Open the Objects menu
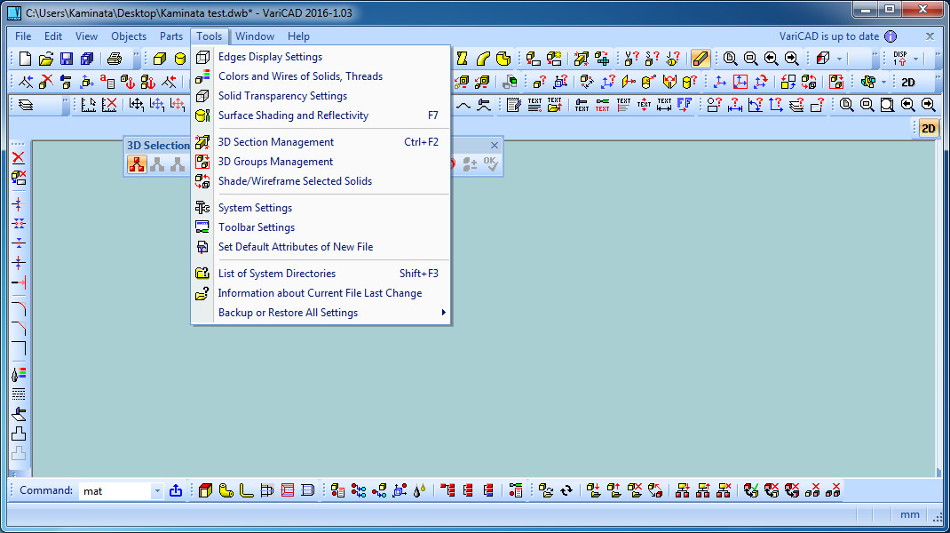 tap(128, 36)
